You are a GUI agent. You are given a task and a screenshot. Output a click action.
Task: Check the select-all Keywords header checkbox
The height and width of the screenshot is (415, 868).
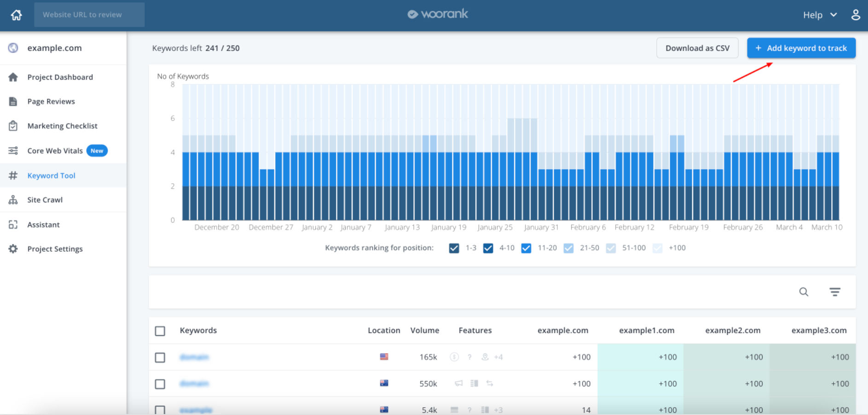160,331
